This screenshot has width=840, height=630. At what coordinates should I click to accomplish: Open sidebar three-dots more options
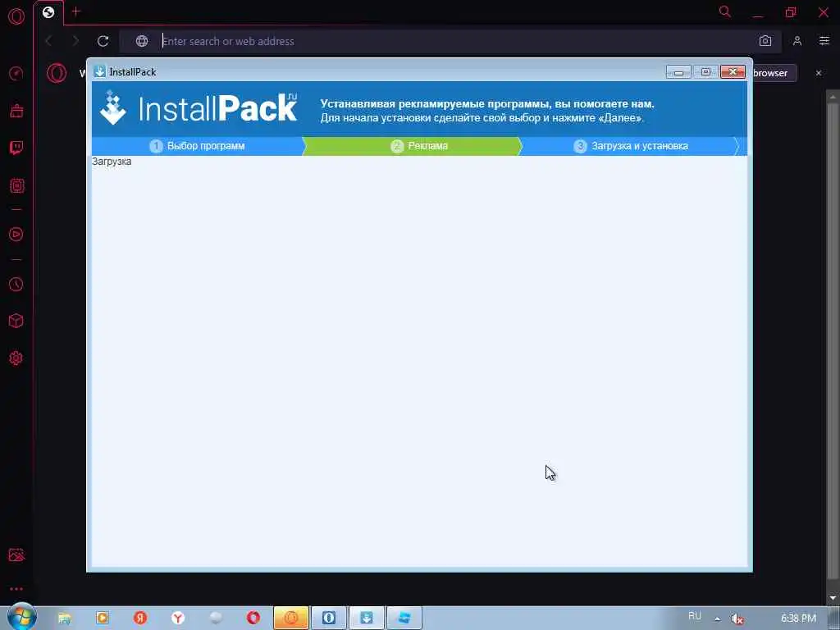pos(16,589)
